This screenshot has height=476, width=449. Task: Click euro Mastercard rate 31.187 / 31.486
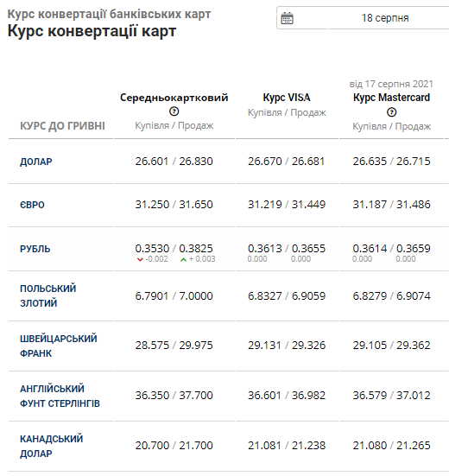point(391,205)
